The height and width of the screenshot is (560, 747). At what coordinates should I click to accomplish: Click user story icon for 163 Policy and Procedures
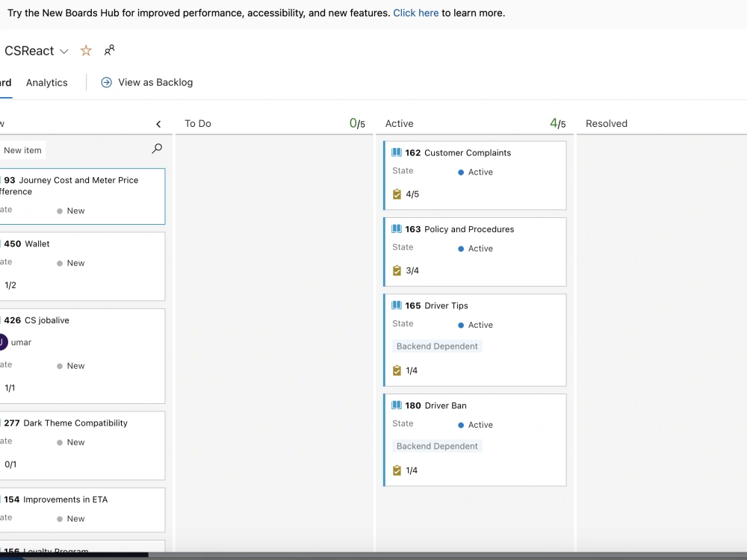tap(397, 228)
